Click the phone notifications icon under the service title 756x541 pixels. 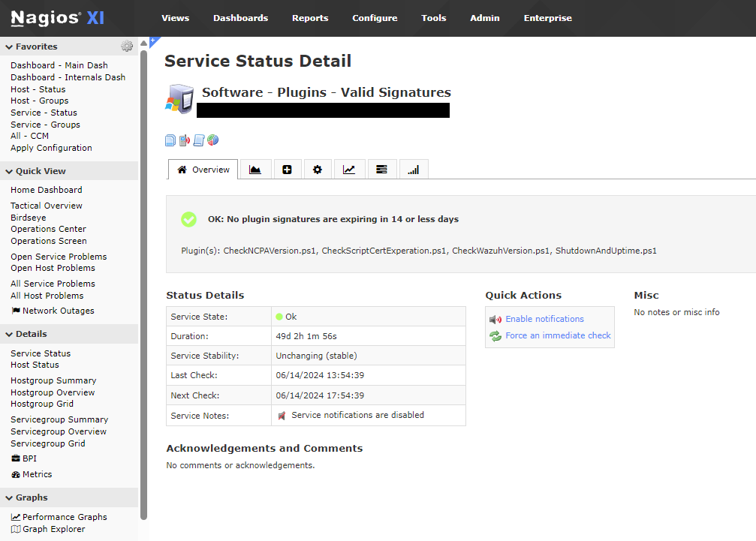(184, 140)
